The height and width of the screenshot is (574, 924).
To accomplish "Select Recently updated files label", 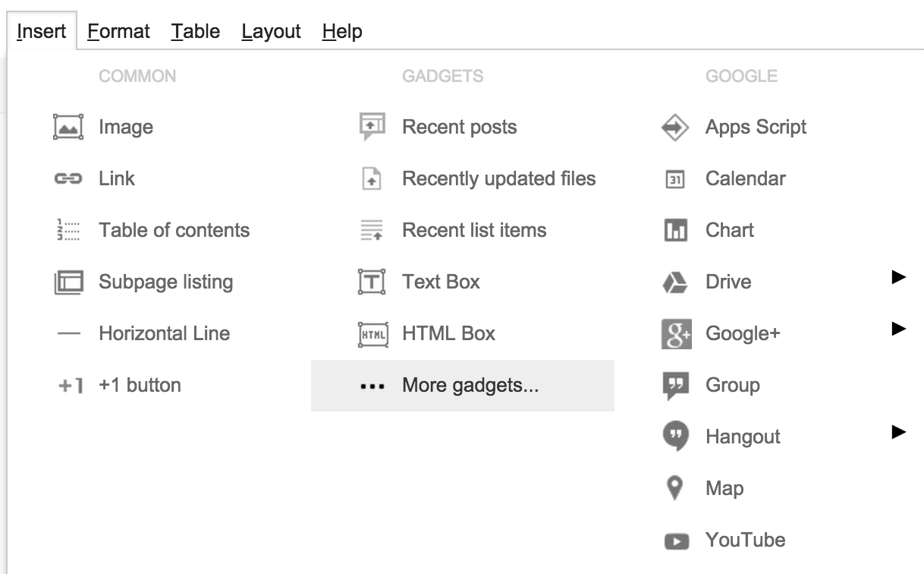I will point(498,178).
